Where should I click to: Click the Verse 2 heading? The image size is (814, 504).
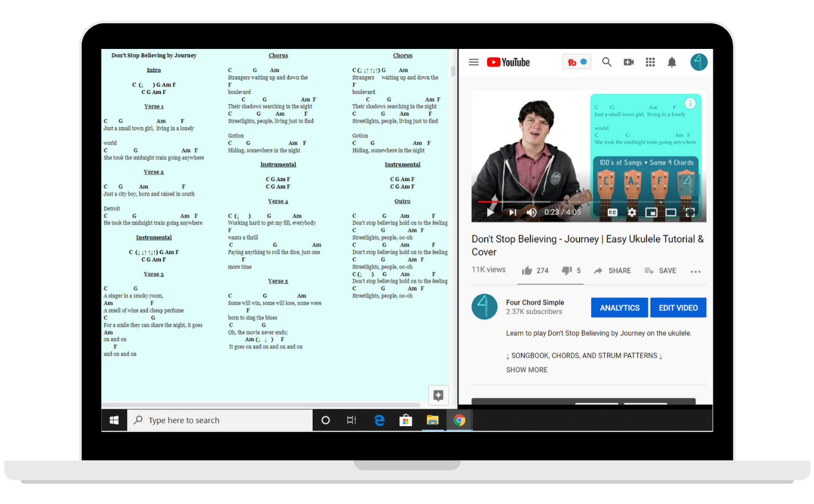pyautogui.click(x=154, y=172)
